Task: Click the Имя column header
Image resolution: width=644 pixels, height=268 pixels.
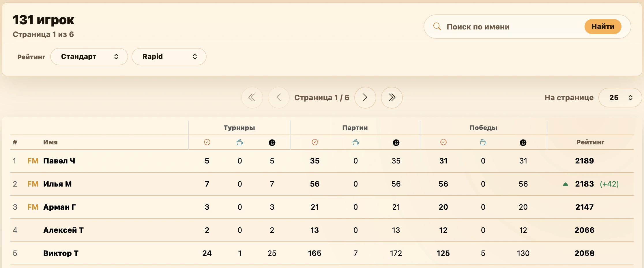Action: tap(50, 142)
